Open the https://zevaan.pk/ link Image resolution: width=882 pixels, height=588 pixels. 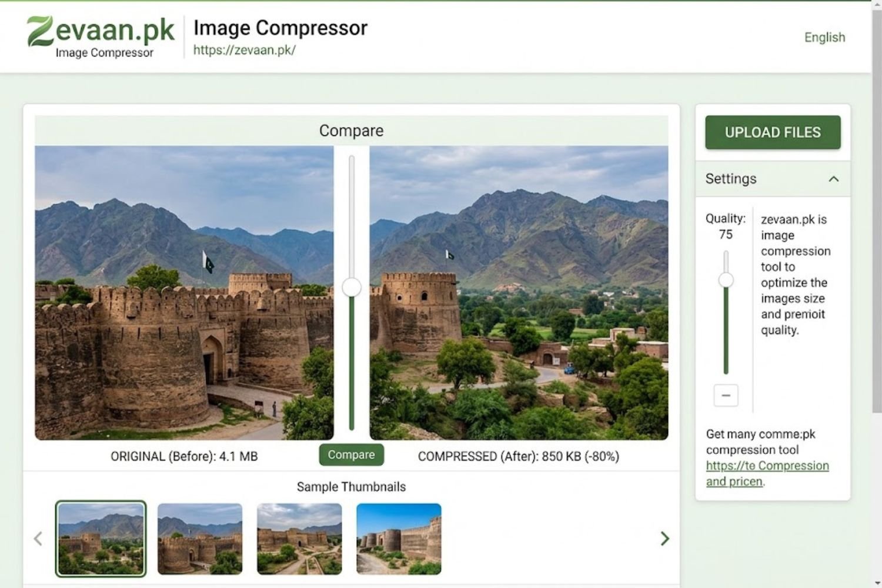click(244, 50)
